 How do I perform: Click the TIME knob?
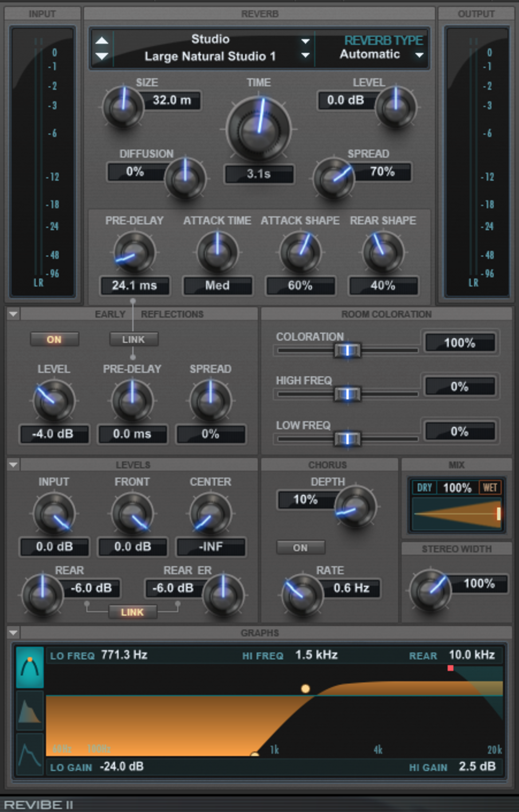point(259,129)
